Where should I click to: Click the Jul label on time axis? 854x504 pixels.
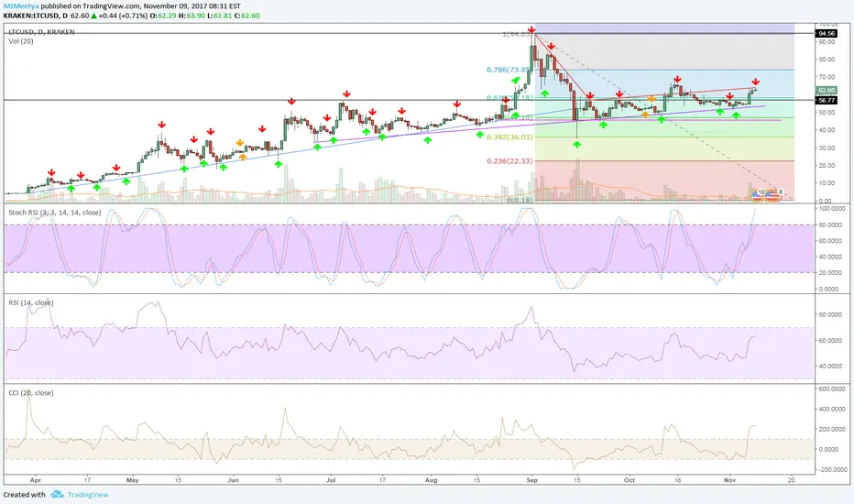(x=331, y=480)
